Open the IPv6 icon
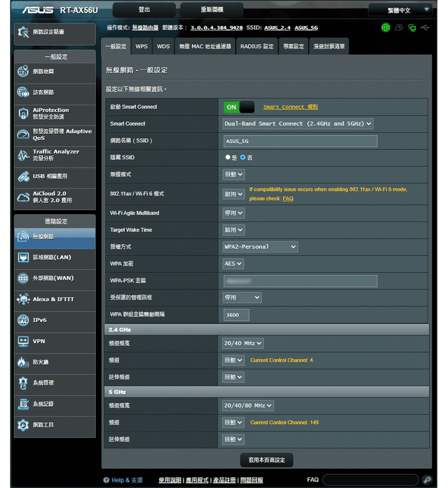This screenshot has width=448, height=488. (23, 320)
